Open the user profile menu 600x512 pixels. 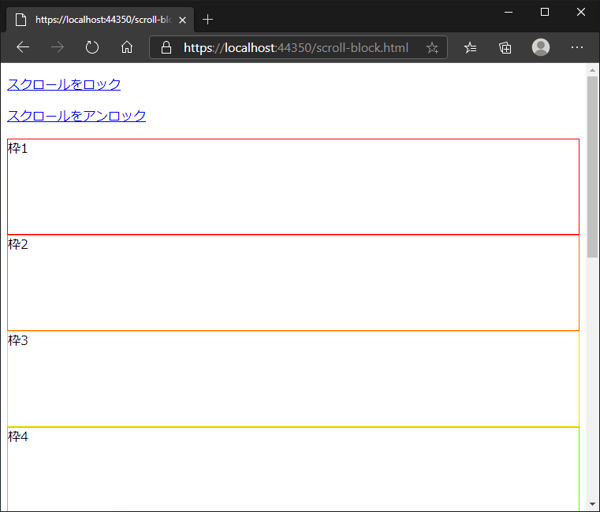pyautogui.click(x=541, y=47)
